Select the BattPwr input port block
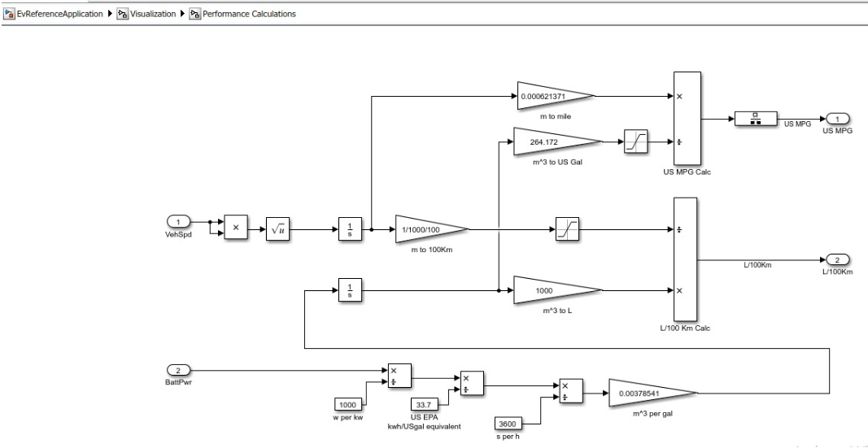The image size is (868, 448). [x=178, y=370]
